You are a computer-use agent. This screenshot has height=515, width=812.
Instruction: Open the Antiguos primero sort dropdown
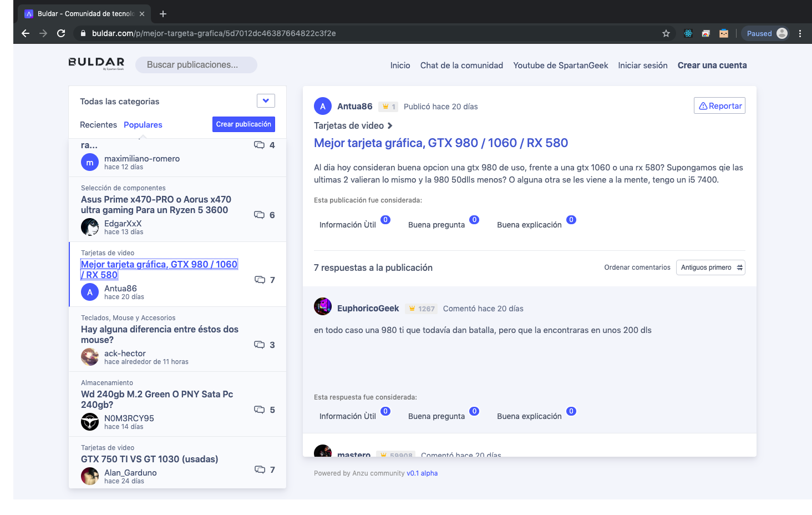(x=710, y=267)
